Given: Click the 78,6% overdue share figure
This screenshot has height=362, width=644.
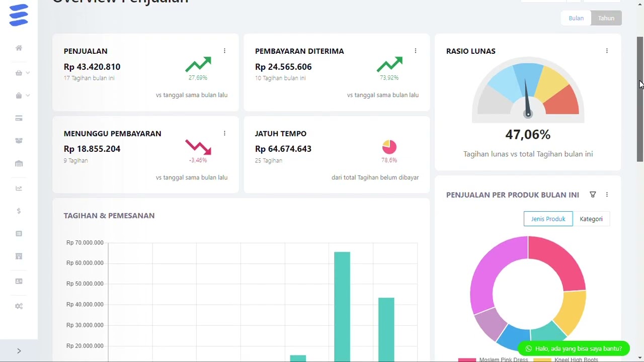Looking at the screenshot, I should [389, 160].
